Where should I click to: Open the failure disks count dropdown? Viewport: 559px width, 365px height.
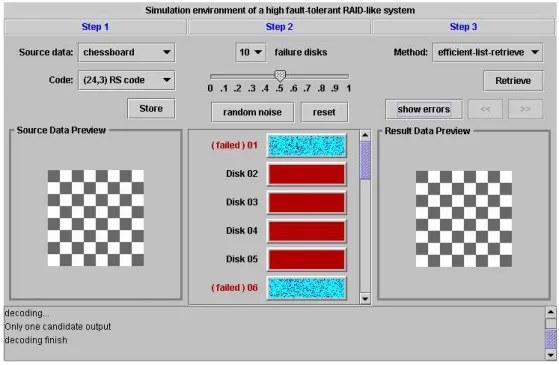coord(250,52)
